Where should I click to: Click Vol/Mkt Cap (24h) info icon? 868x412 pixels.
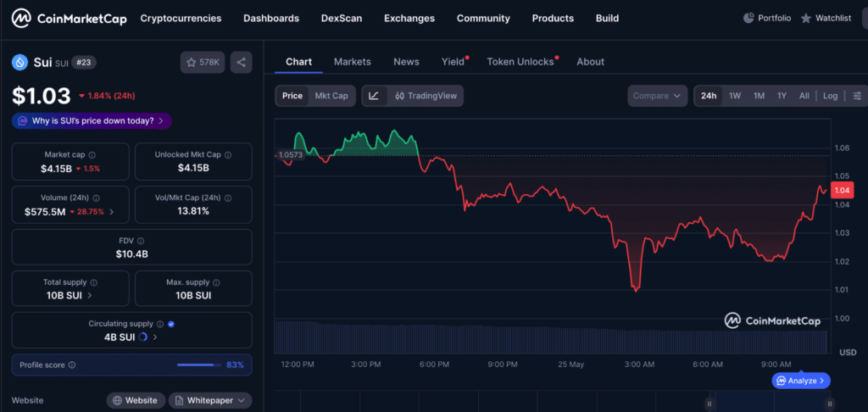(228, 198)
